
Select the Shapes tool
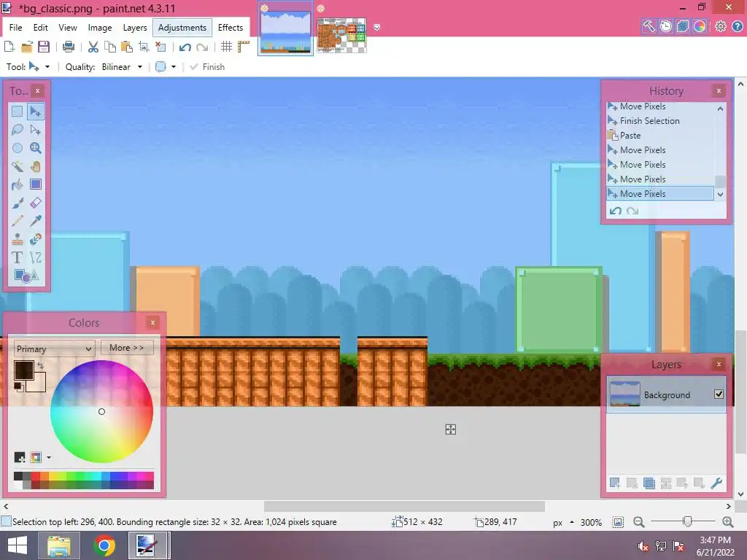pyautogui.click(x=26, y=275)
